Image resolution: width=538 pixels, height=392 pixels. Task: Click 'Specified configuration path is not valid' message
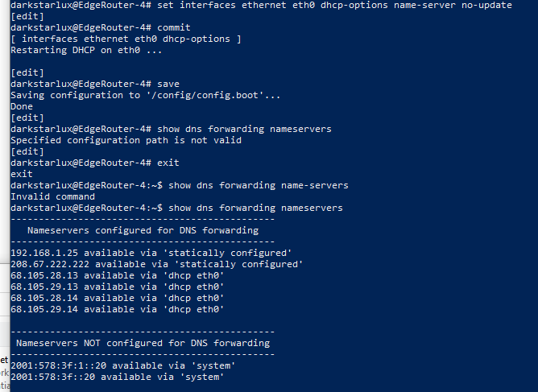point(126,140)
